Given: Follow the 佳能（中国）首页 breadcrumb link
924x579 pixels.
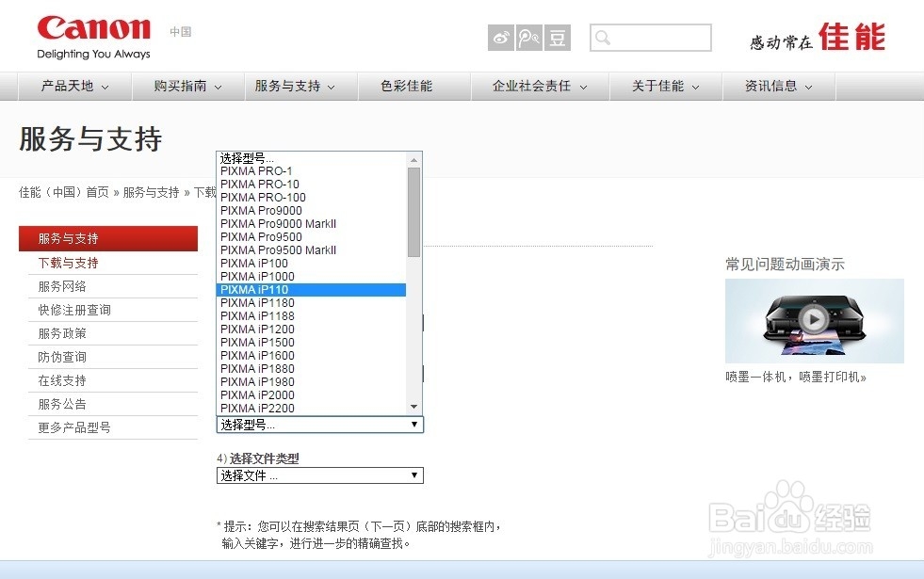Looking at the screenshot, I should (x=64, y=193).
